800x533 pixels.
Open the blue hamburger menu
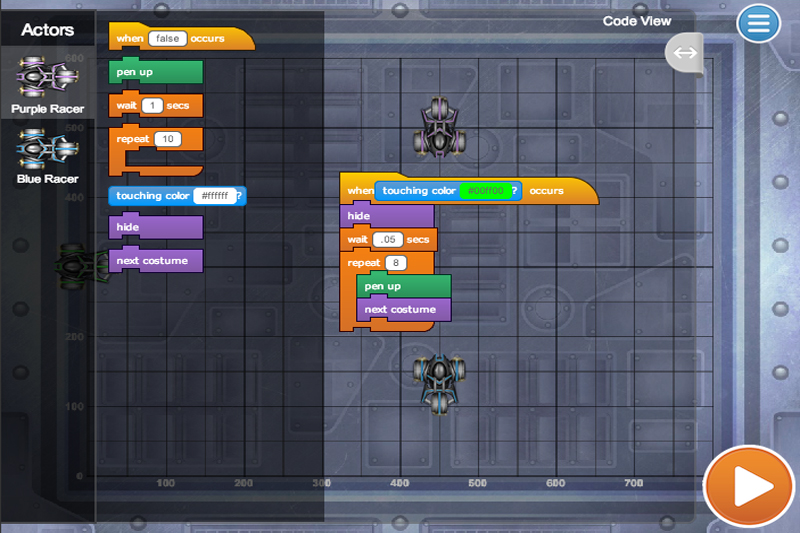[758, 23]
